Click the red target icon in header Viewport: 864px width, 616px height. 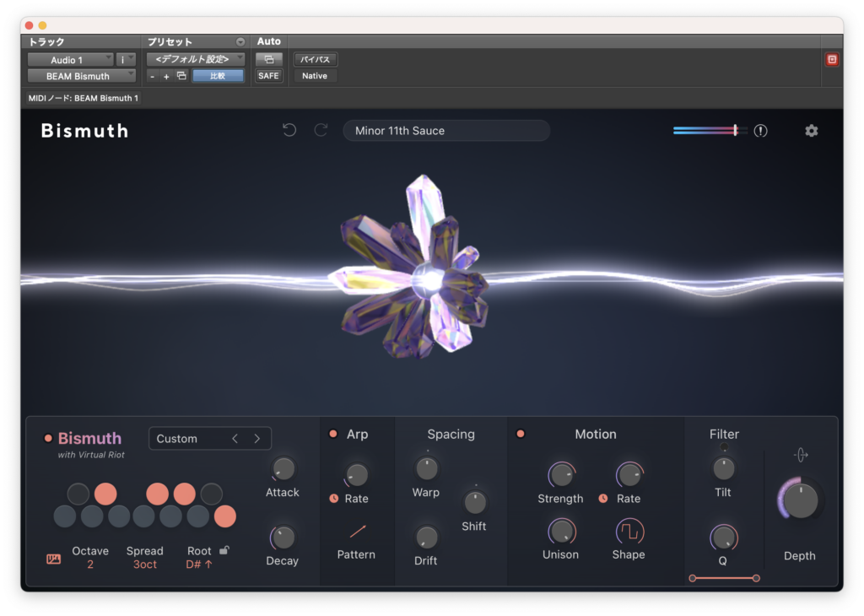pos(832,60)
